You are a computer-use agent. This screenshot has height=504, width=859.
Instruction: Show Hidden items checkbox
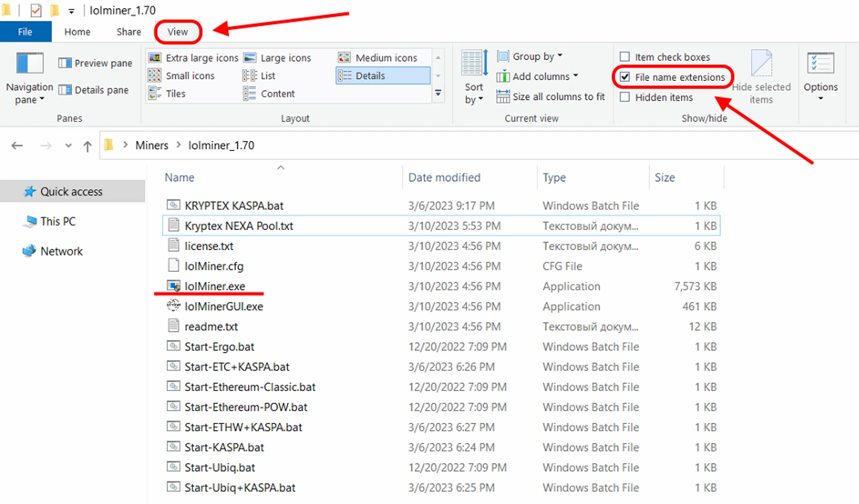tap(625, 97)
